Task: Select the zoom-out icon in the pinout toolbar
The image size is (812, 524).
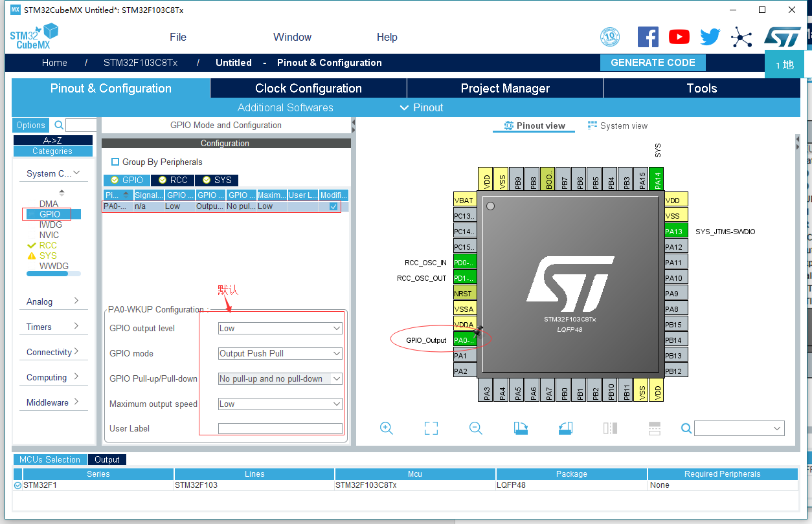Action: tap(475, 428)
